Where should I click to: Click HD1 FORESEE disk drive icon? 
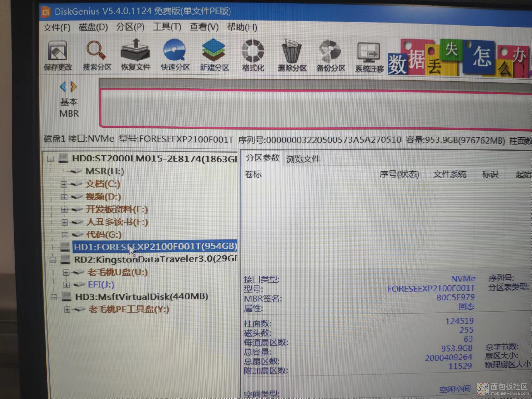click(x=65, y=247)
